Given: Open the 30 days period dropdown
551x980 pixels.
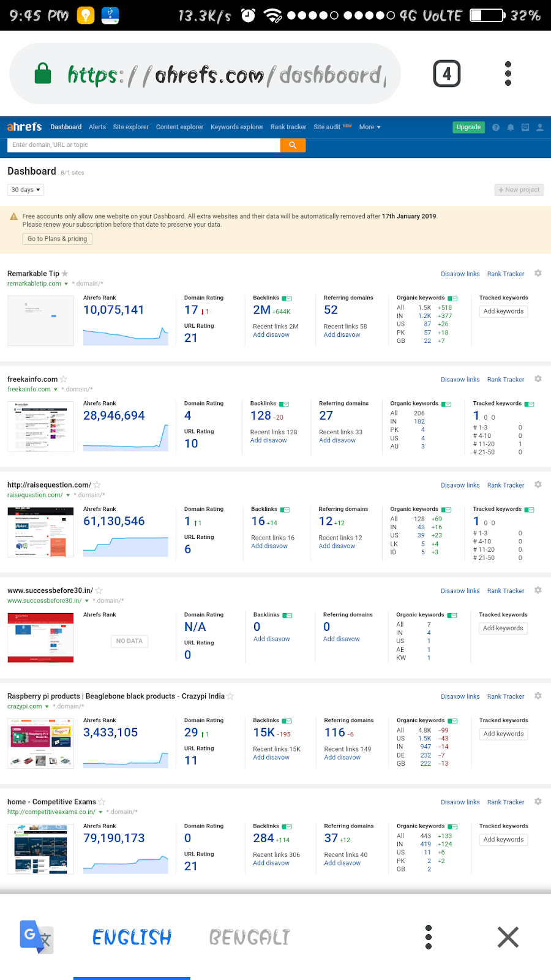Looking at the screenshot, I should [x=26, y=190].
